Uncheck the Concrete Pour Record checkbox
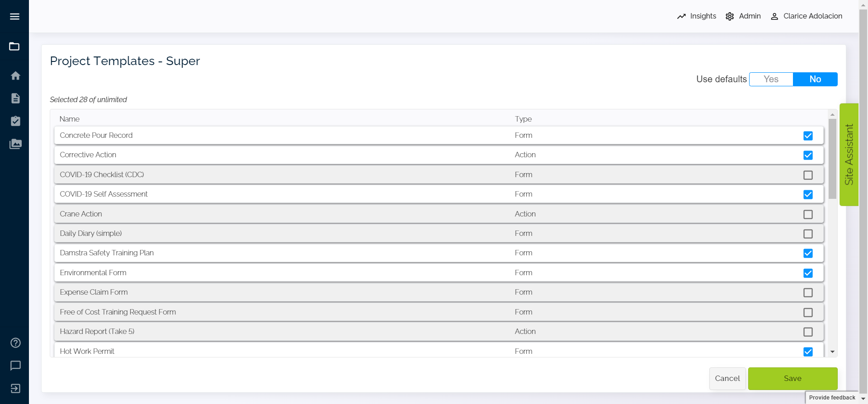The image size is (868, 404). [808, 136]
